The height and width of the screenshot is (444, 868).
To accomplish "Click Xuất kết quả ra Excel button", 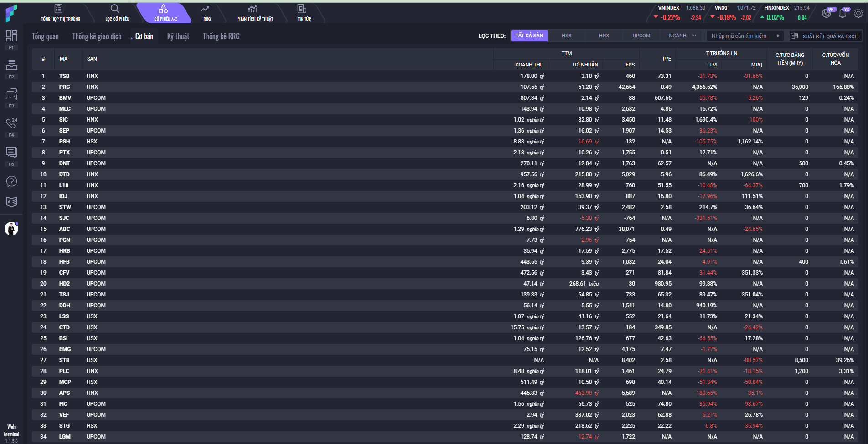I will pos(825,36).
